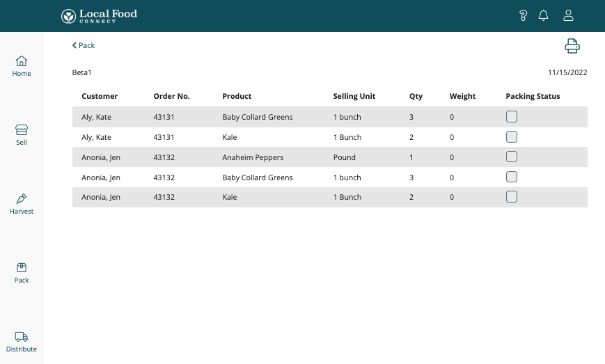Mark Anonia, Jen's Kale as packed

(x=512, y=197)
